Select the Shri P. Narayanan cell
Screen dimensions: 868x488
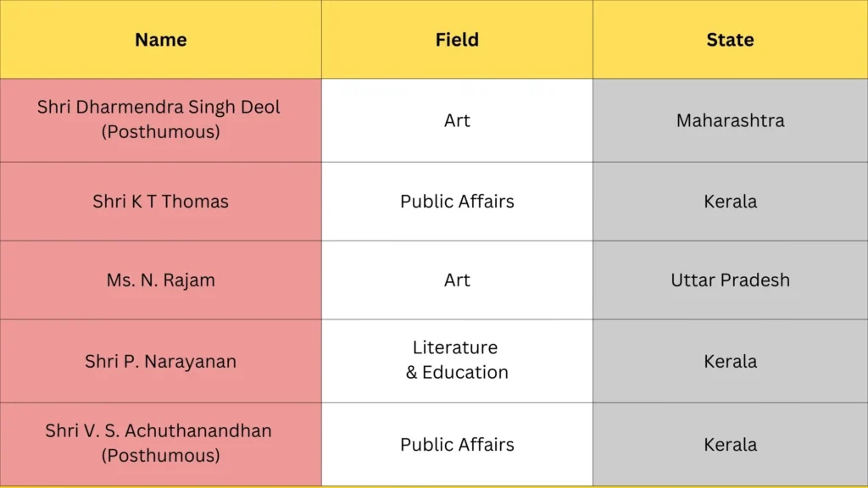click(x=160, y=361)
